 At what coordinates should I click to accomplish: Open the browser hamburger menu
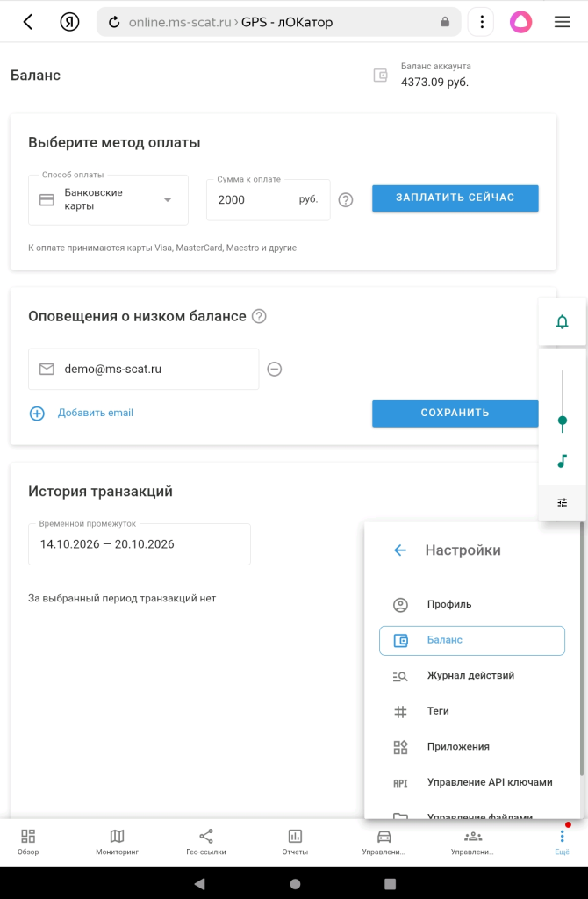[562, 22]
